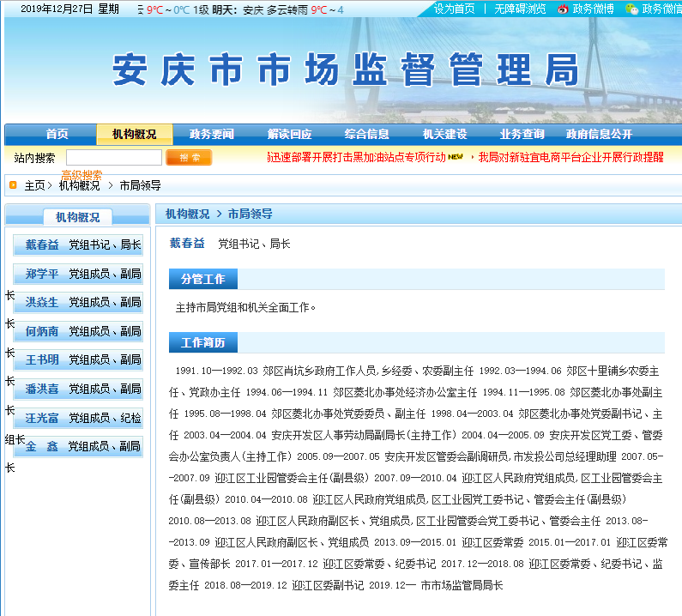Click the Weibo icon next to 政务微博
The image size is (682, 616).
pyautogui.click(x=563, y=9)
